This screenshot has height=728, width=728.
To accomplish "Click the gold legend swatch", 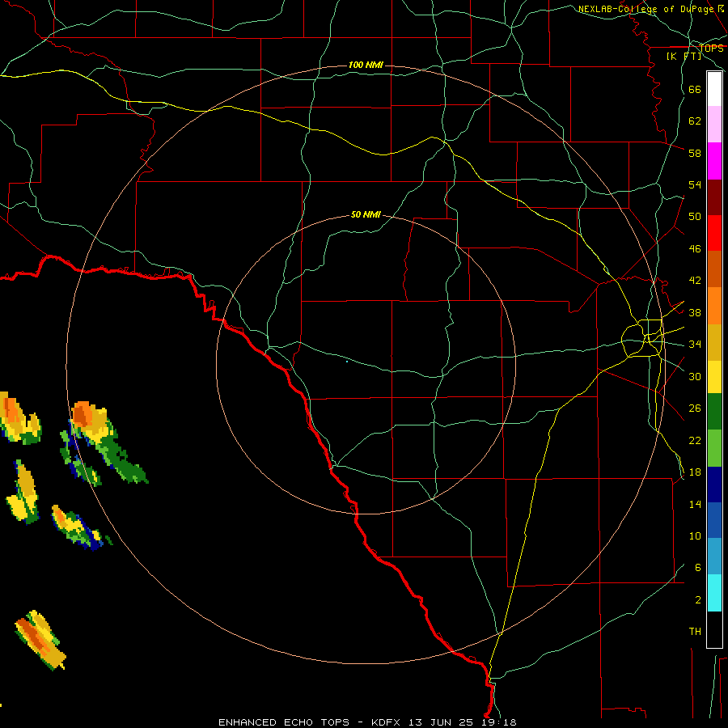I will pos(714,342).
